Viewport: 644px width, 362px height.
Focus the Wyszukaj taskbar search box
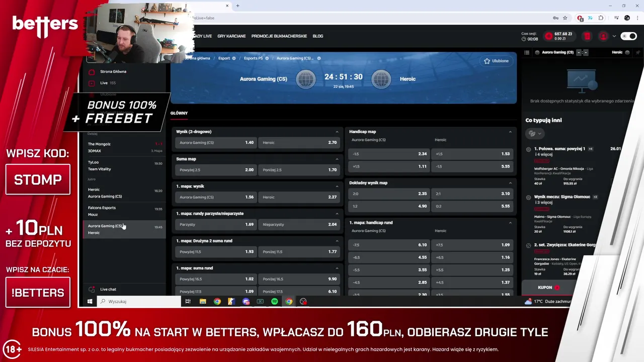click(139, 302)
